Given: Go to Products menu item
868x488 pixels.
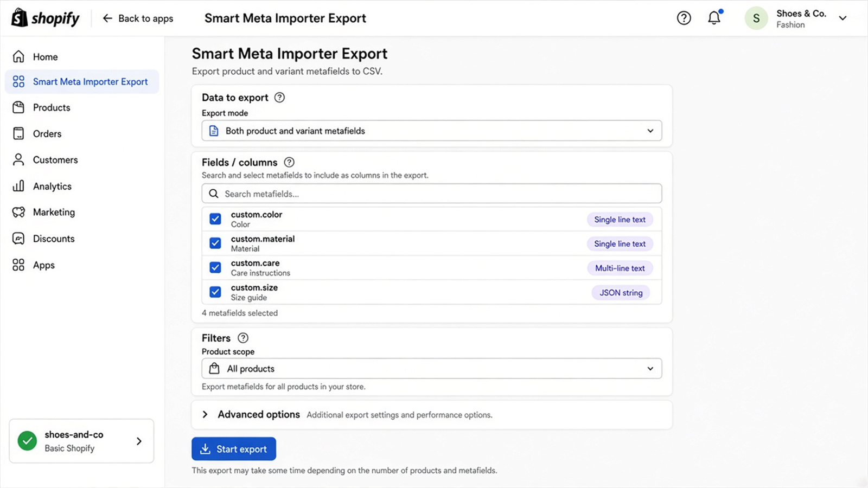Looking at the screenshot, I should tap(52, 107).
